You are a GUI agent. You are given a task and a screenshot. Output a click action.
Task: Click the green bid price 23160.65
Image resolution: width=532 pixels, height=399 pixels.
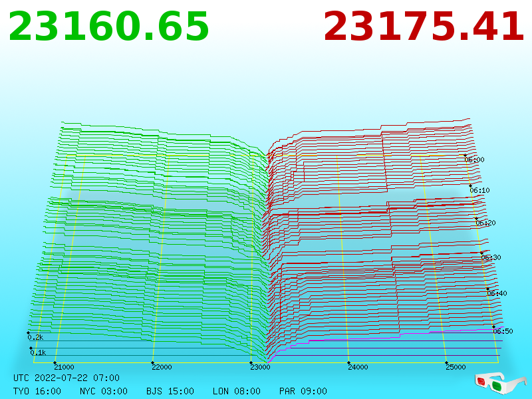point(108,27)
